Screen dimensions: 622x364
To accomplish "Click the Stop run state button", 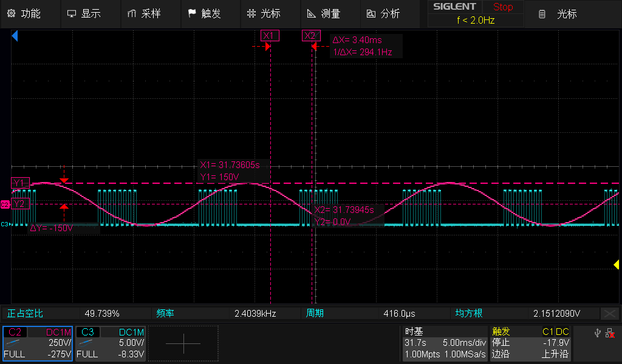I will pos(502,7).
